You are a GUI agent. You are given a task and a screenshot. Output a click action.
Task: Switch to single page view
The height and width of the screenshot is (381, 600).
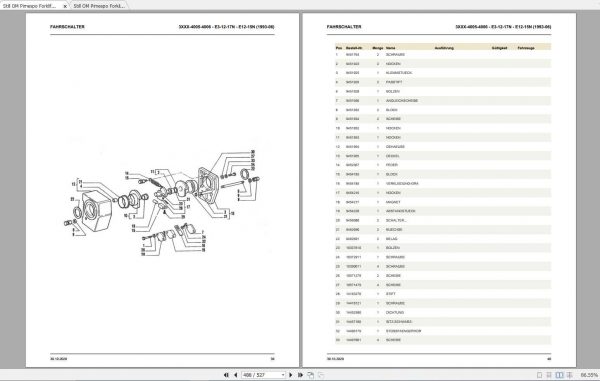pos(539,375)
